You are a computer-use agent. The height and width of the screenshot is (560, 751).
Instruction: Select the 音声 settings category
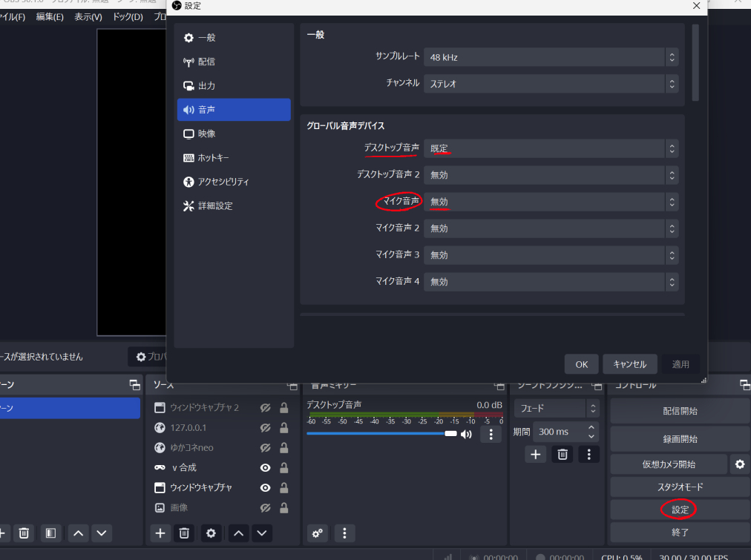coord(234,110)
